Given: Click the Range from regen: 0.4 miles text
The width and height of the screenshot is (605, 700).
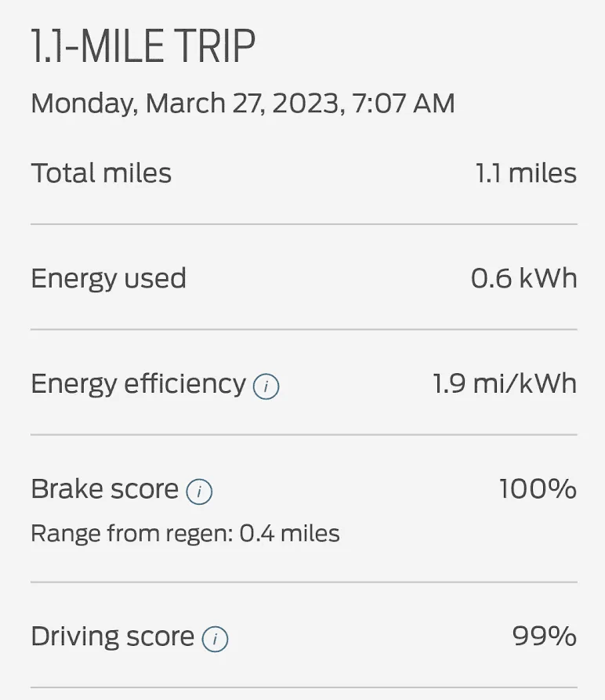Looking at the screenshot, I should pyautogui.click(x=185, y=535).
